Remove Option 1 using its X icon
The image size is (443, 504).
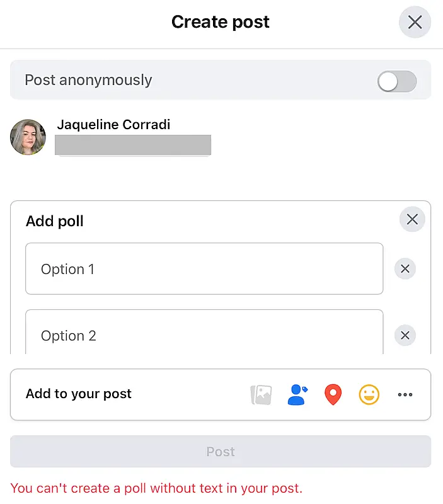[x=405, y=268]
